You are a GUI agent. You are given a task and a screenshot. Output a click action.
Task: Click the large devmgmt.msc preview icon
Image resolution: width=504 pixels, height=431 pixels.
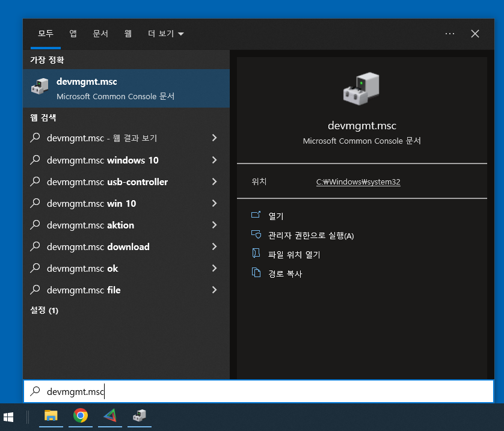coord(361,88)
